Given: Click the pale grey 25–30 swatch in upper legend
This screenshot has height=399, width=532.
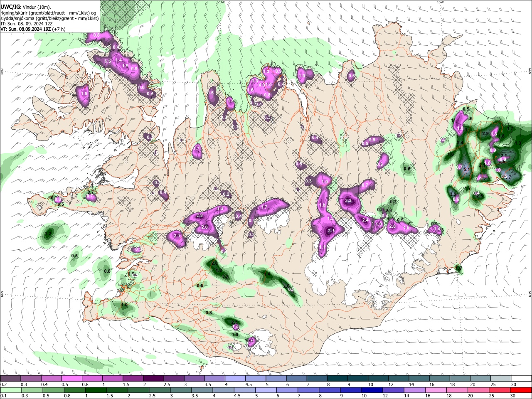Looking at the screenshot, I should [501, 379].
